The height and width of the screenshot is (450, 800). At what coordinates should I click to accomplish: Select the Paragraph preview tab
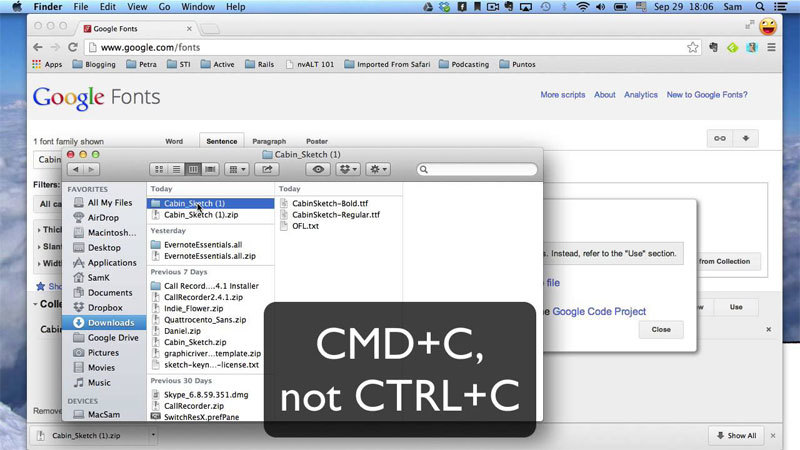(x=268, y=141)
